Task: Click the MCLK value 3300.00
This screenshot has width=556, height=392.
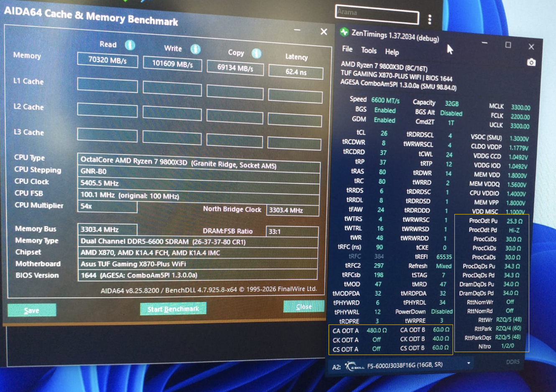Action: point(520,107)
